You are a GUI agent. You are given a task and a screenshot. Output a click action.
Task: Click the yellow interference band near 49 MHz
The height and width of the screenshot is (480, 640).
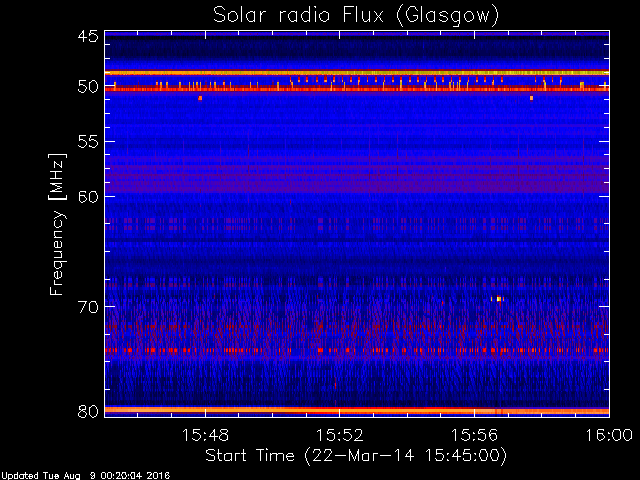357,73
